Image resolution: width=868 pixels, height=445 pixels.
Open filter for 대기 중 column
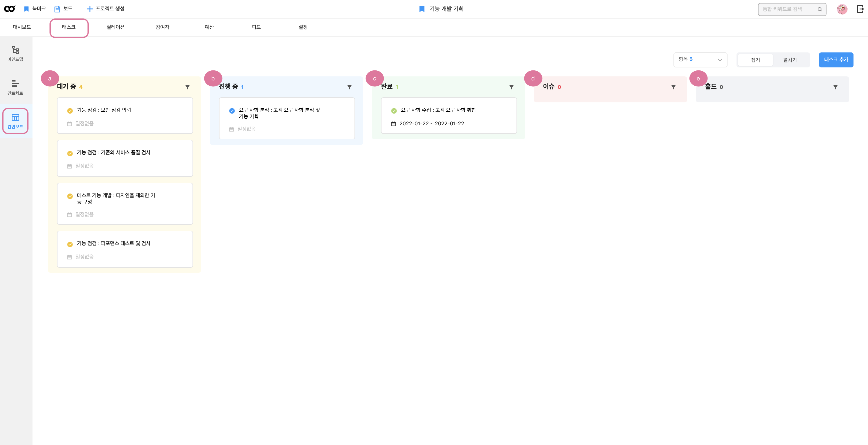pyautogui.click(x=187, y=87)
